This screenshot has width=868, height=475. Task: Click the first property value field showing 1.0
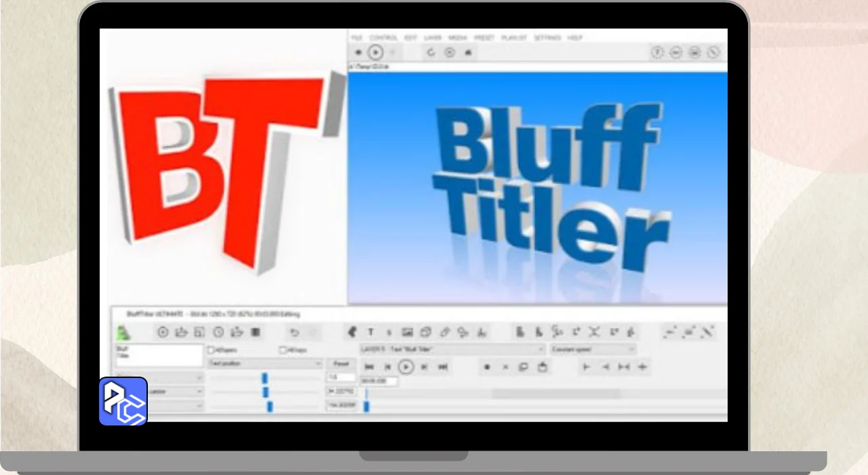pyautogui.click(x=341, y=377)
